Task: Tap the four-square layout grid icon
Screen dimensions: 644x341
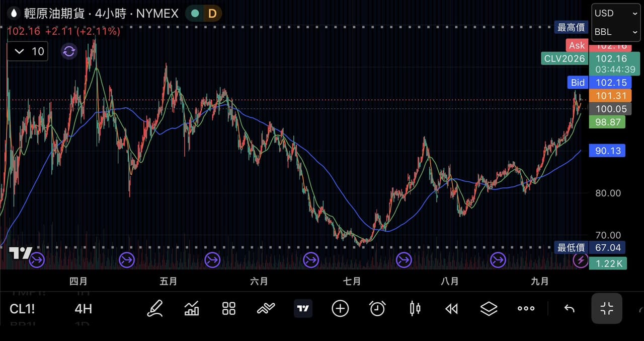Action: [229, 309]
